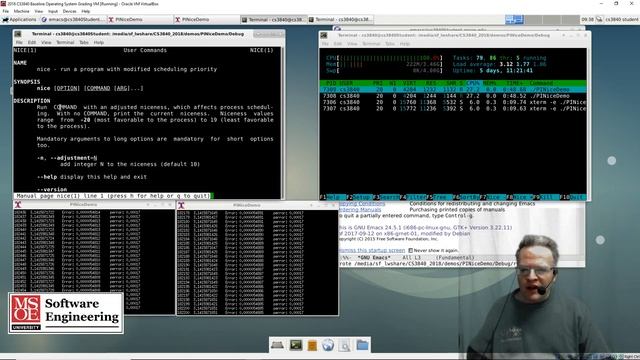640x360 pixels.
Task: Open Edit menu in the man page terminal
Action: coord(32,42)
